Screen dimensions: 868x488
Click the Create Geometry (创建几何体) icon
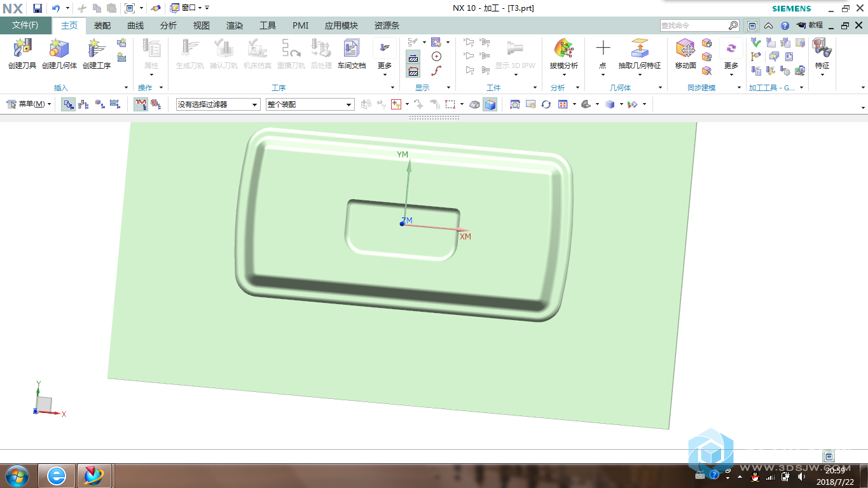[59, 49]
